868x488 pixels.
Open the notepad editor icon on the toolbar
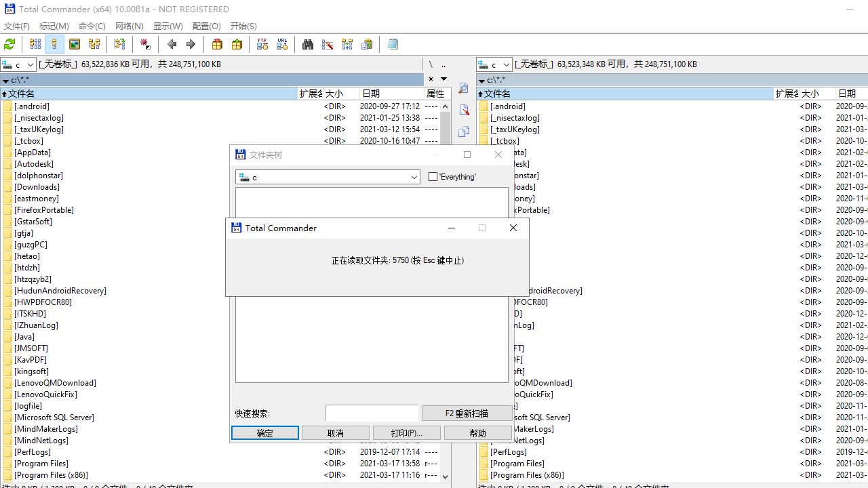[x=393, y=44]
